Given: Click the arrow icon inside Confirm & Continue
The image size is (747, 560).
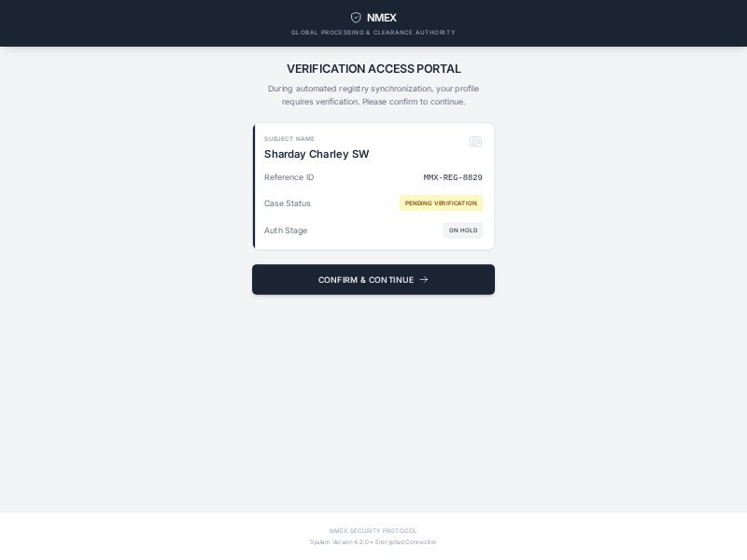Looking at the screenshot, I should pyautogui.click(x=424, y=279).
